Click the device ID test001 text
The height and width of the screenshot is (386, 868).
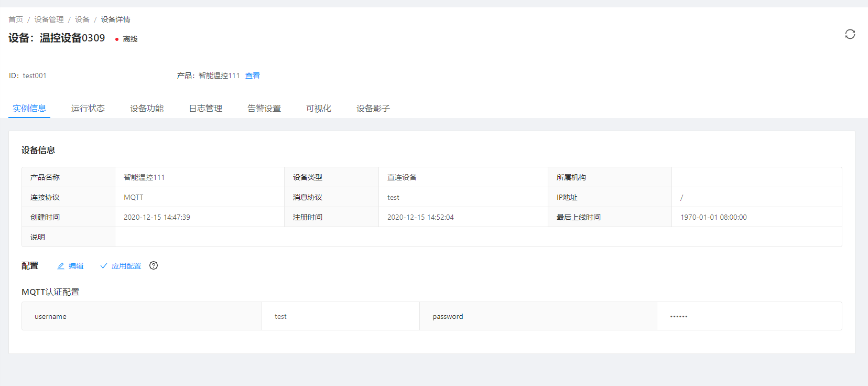coord(35,76)
